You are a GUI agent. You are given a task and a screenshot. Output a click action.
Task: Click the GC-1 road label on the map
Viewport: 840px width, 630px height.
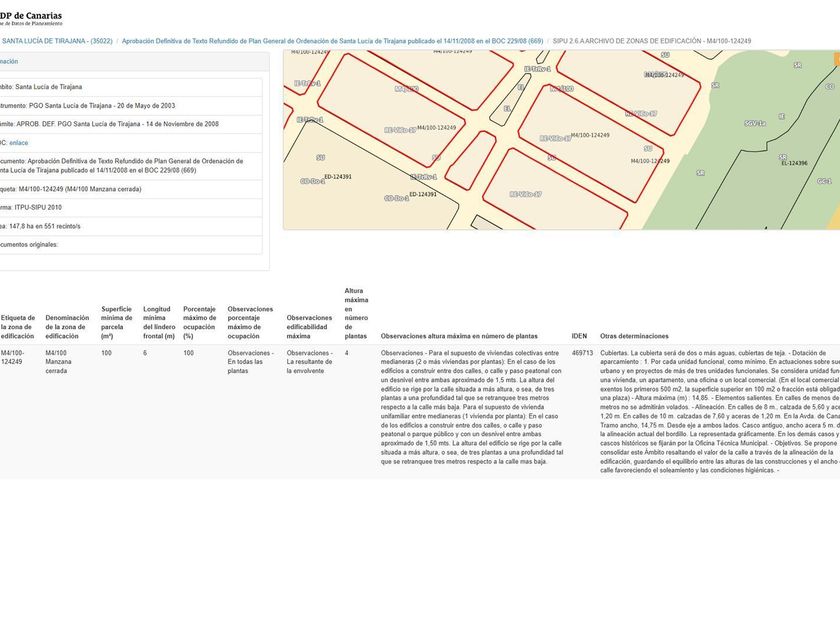pyautogui.click(x=823, y=182)
